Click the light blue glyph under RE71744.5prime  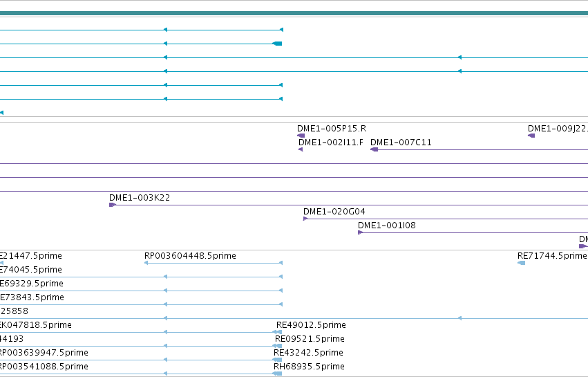pos(521,263)
